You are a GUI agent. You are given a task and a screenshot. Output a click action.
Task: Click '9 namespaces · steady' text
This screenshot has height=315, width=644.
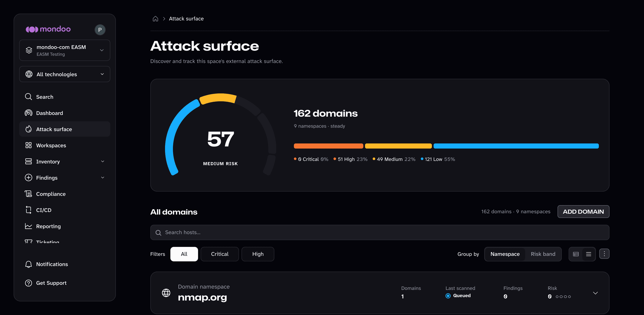(x=319, y=126)
